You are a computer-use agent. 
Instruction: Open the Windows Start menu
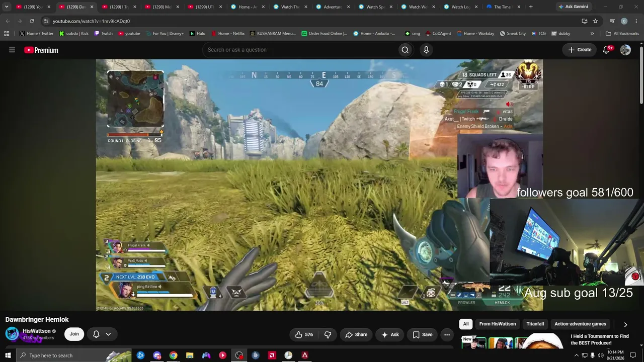pyautogui.click(x=8, y=355)
